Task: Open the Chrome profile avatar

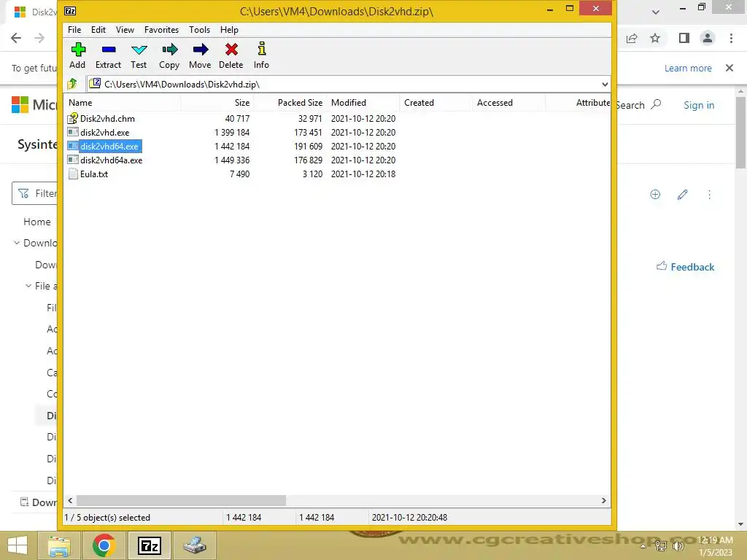Action: click(708, 38)
